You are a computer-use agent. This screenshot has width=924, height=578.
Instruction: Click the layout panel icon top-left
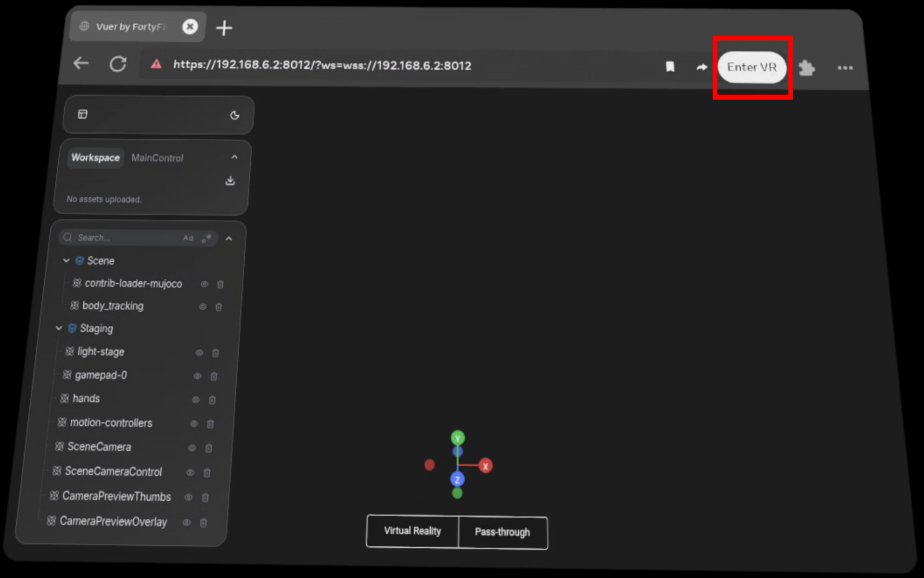(83, 114)
